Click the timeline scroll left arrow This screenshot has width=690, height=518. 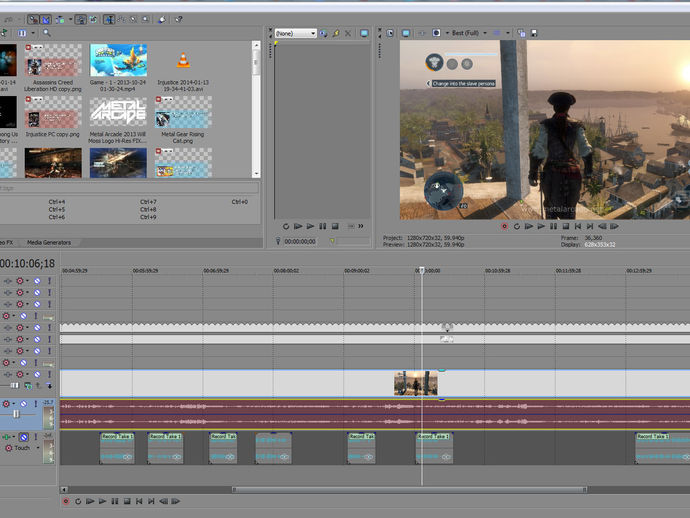64,489
